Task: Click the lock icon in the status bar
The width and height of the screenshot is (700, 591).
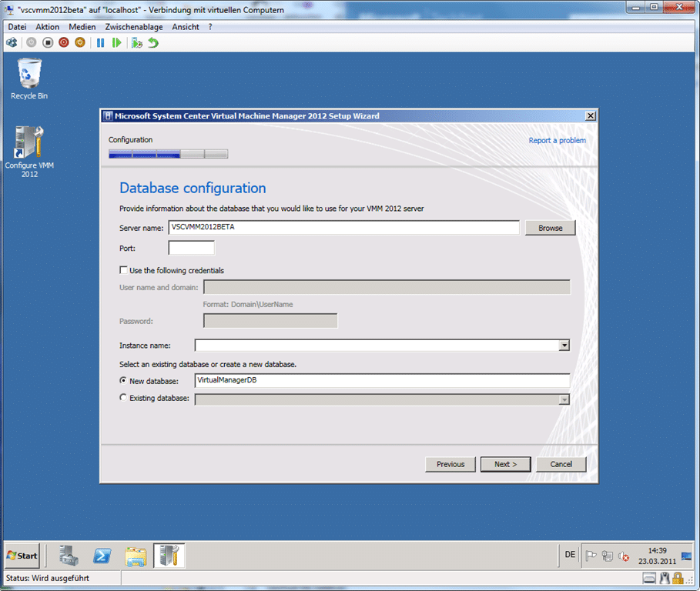Action: pos(678,579)
